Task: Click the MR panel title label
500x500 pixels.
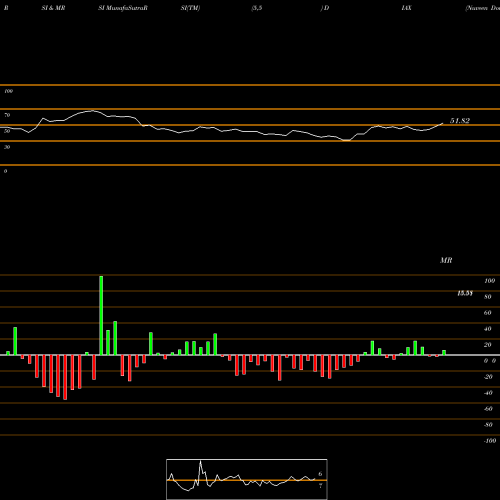Action: point(446,260)
